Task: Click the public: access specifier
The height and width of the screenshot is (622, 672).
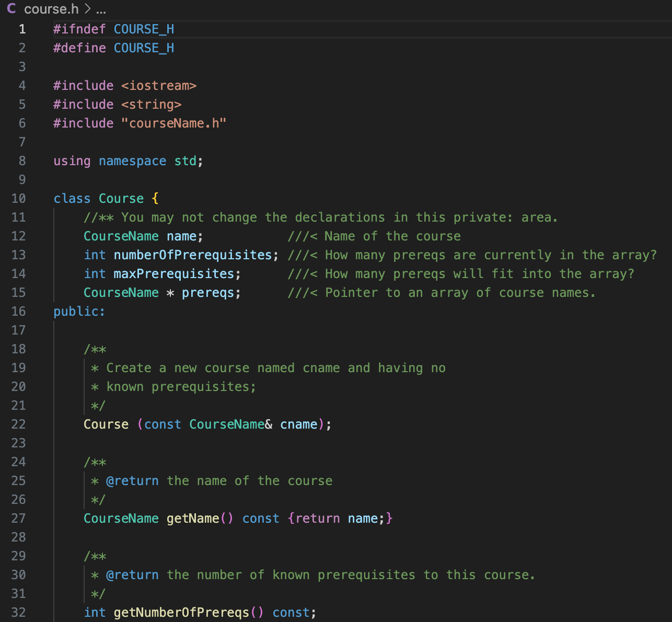Action: tap(78, 311)
